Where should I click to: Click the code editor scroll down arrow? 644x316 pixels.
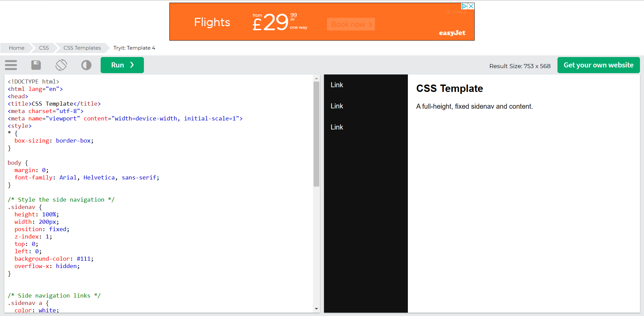316,309
